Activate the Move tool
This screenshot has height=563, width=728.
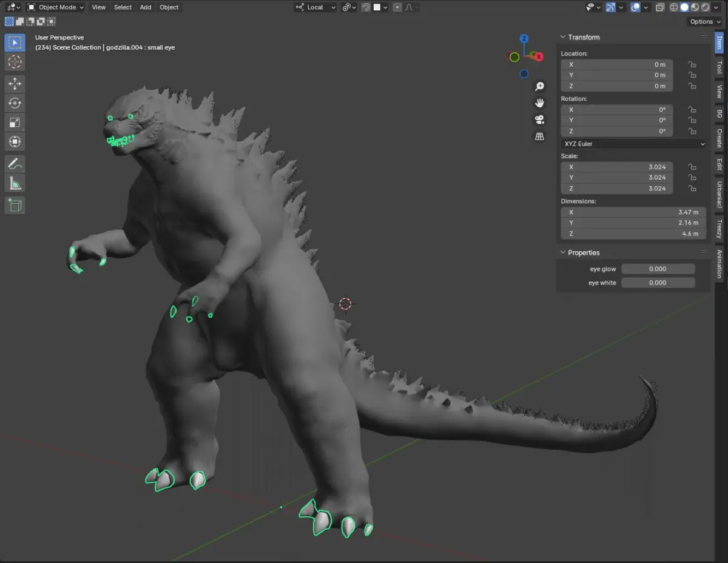coord(15,84)
